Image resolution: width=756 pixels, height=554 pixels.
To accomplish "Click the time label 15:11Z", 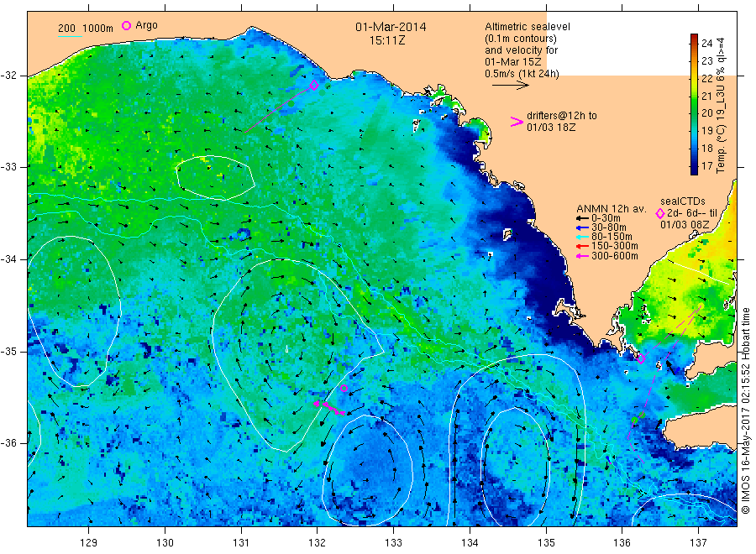I will pyautogui.click(x=387, y=40).
